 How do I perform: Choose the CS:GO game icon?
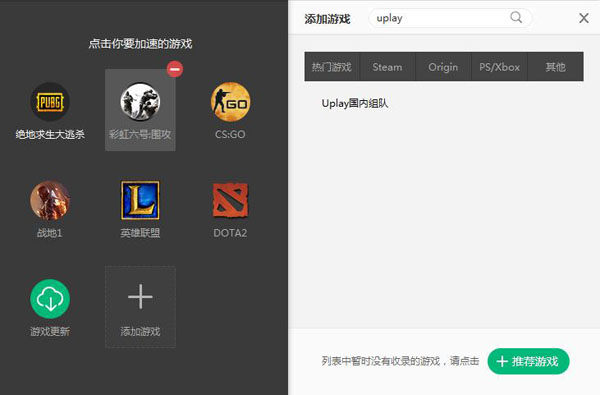tap(230, 102)
